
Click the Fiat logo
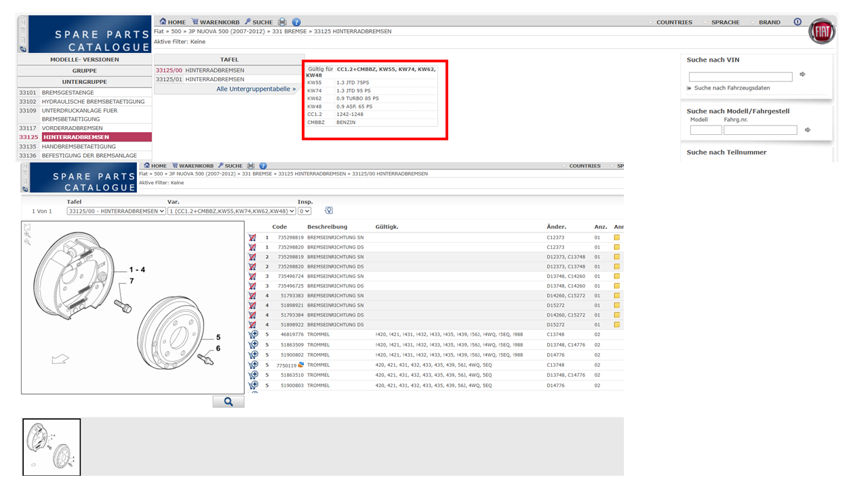point(822,32)
